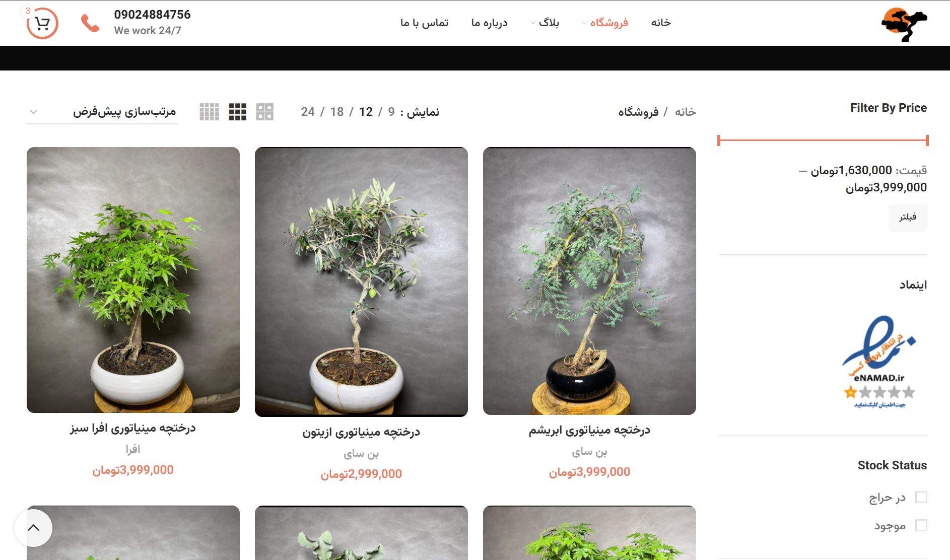
Task: Click the orange phone icon
Action: click(x=90, y=23)
